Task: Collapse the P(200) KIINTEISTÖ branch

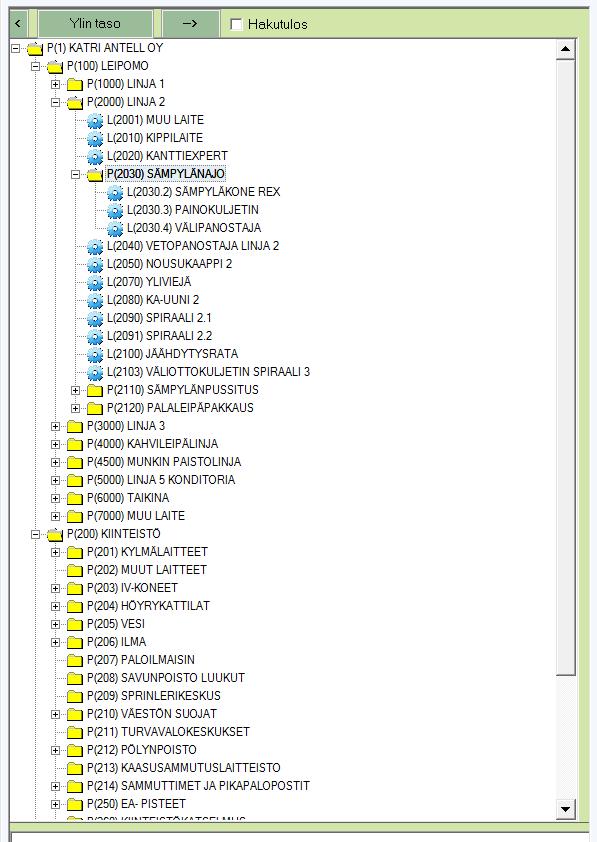Action: pyautogui.click(x=35, y=534)
